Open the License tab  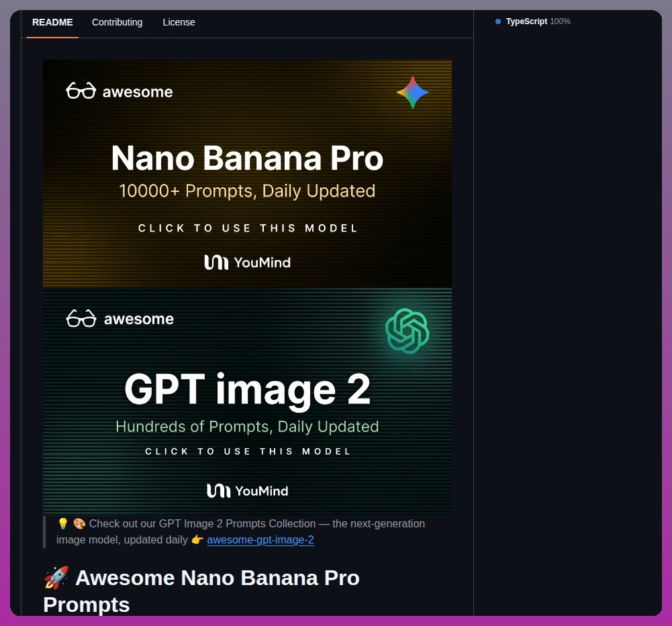click(179, 22)
